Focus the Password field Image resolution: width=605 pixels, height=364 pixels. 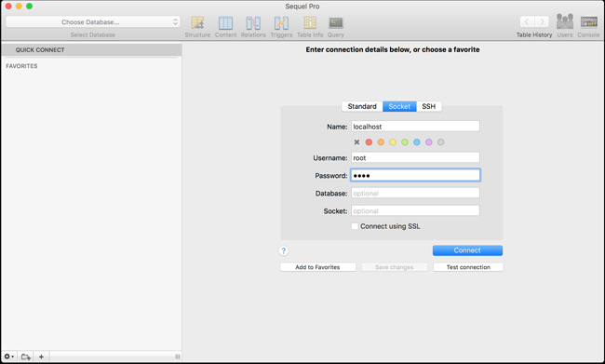pos(415,175)
